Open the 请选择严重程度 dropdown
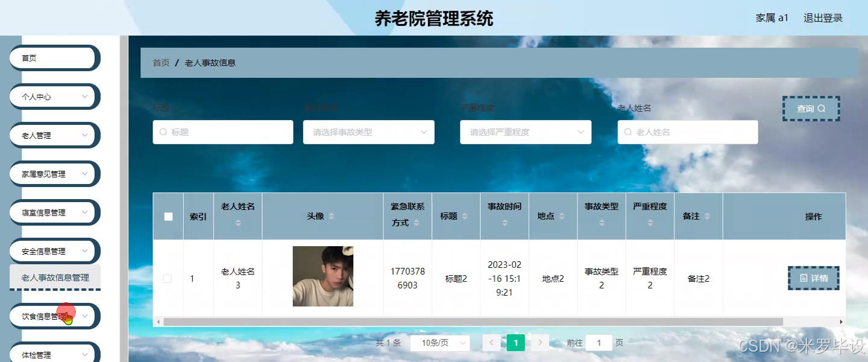 (x=525, y=132)
